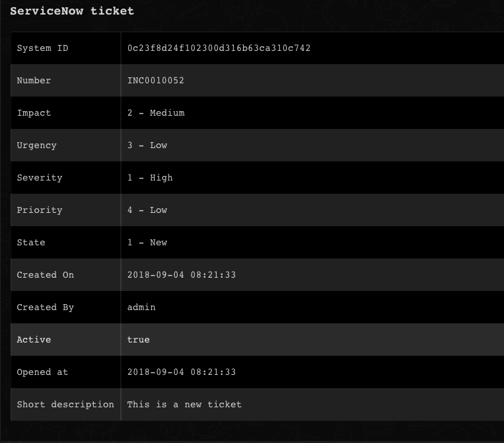Select the Urgency value 3 - Low
Image resolution: width=504 pixels, height=443 pixels.
[147, 145]
